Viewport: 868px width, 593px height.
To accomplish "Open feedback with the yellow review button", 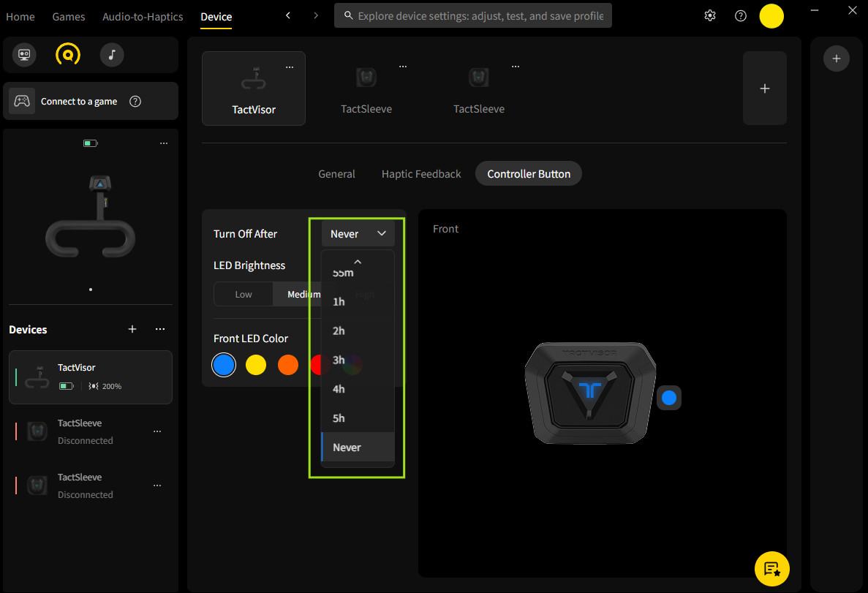I will click(771, 569).
